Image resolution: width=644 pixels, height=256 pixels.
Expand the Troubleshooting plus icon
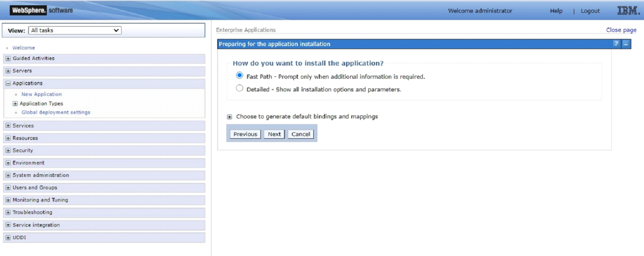[x=8, y=213]
